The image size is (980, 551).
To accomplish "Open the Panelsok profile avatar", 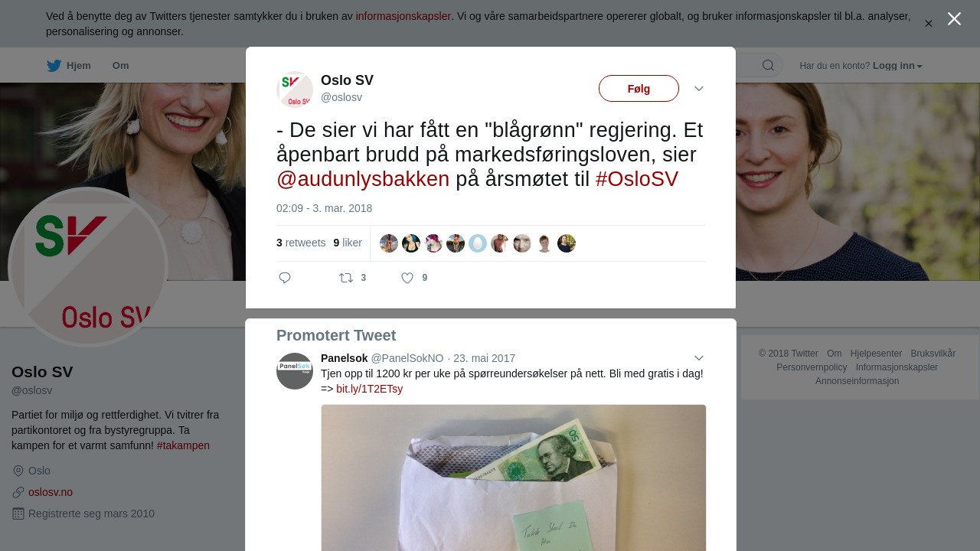I will pos(295,371).
